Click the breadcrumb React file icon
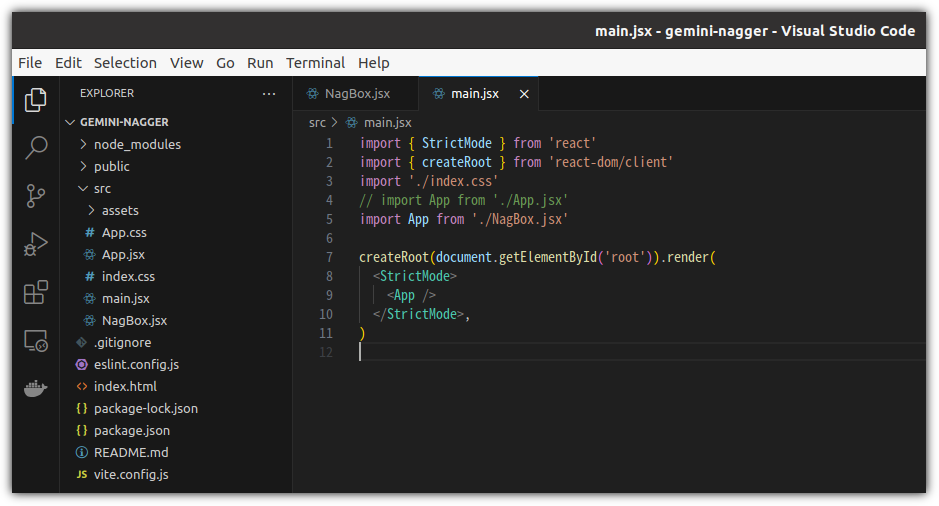Viewport: 939px width, 506px height. [x=352, y=122]
